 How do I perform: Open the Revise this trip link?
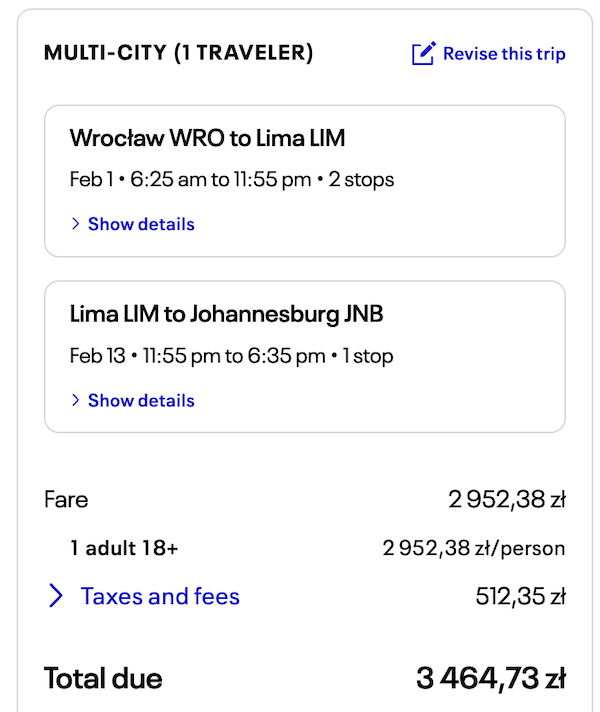(x=504, y=54)
